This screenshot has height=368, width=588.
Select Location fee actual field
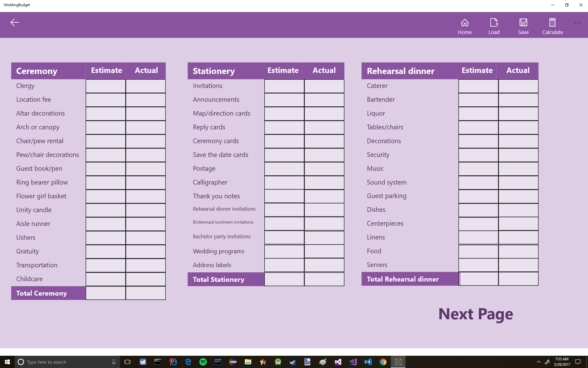coord(145,100)
